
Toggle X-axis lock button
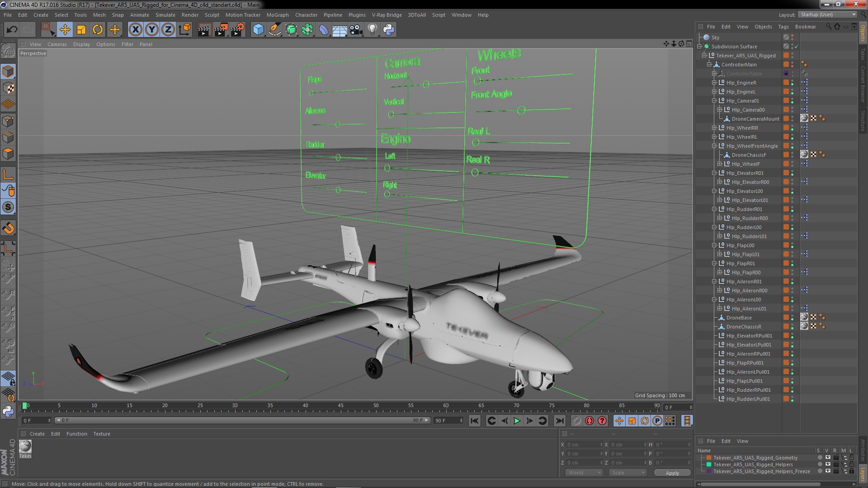pos(135,30)
